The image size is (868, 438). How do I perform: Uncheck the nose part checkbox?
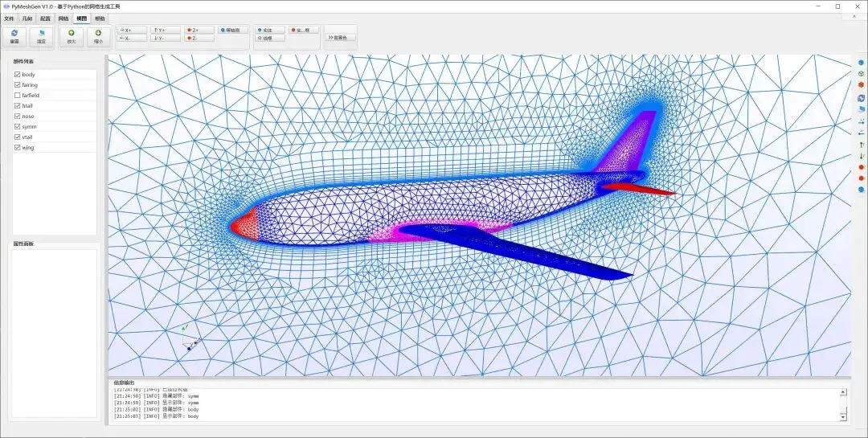[18, 117]
